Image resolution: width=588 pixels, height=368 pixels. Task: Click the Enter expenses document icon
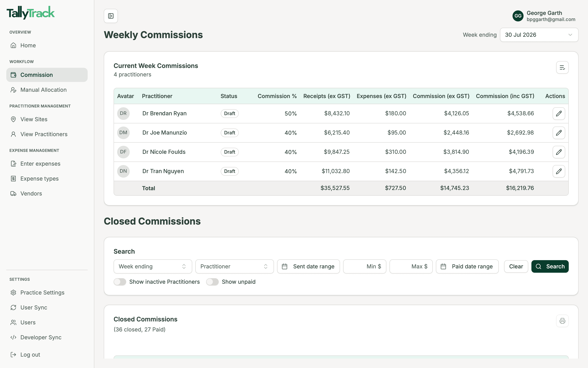pos(13,163)
